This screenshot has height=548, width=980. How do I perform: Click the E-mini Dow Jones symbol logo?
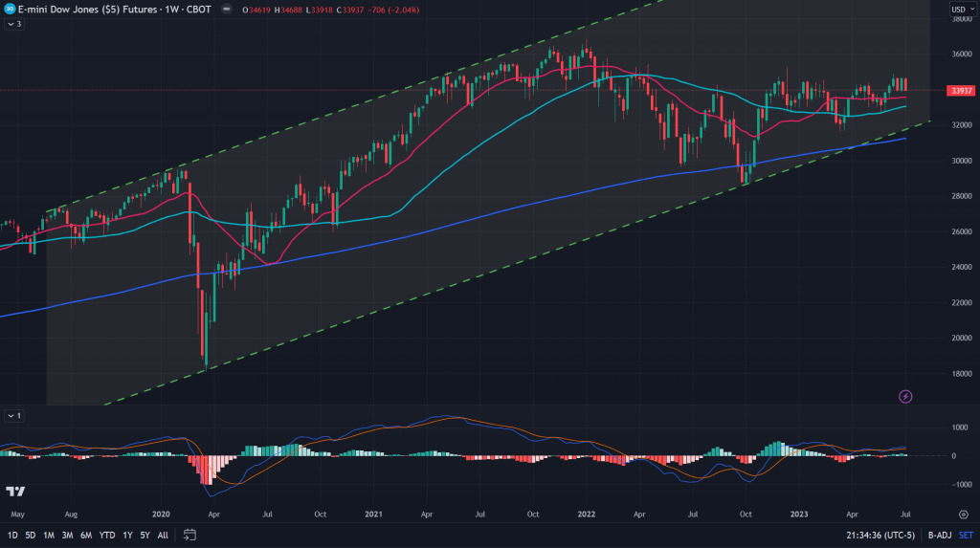pyautogui.click(x=10, y=10)
